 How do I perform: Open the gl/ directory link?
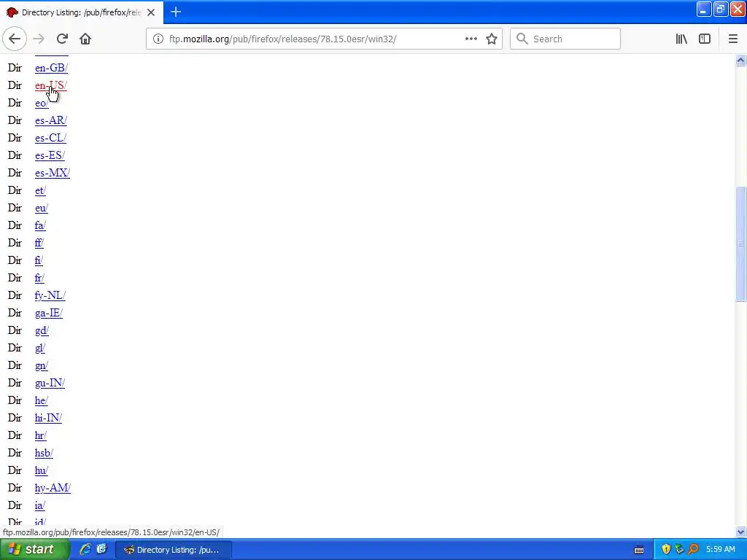tap(40, 348)
